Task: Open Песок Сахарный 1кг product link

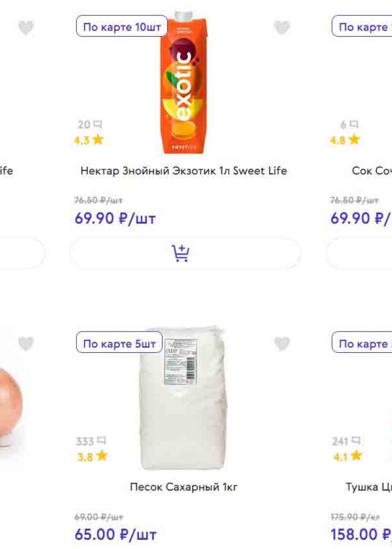Action: point(184,487)
